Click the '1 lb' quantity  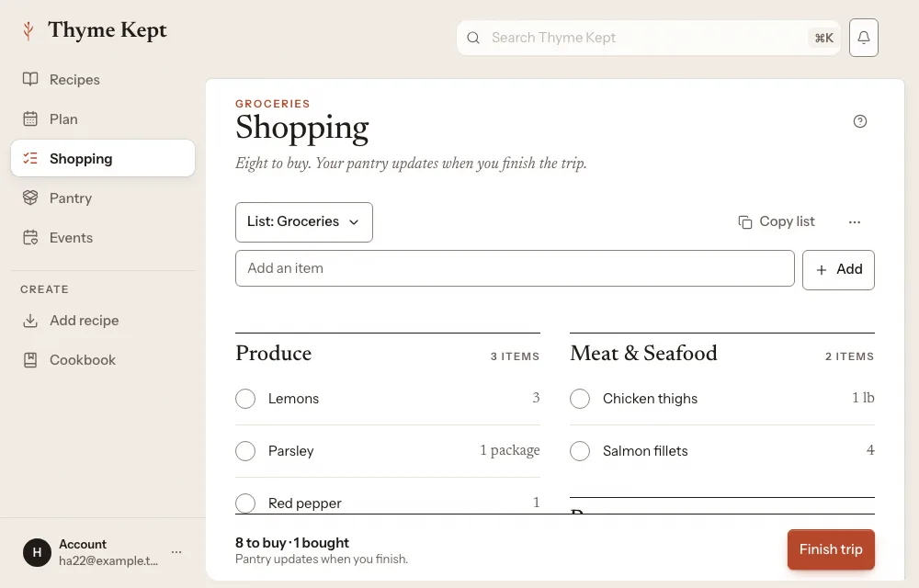coord(863,398)
